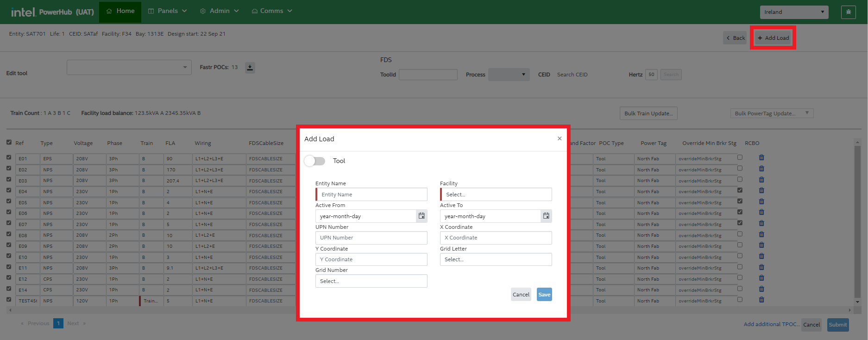Close the Add Load dialog
Viewport: 868px width, 340px height.
[x=560, y=139]
